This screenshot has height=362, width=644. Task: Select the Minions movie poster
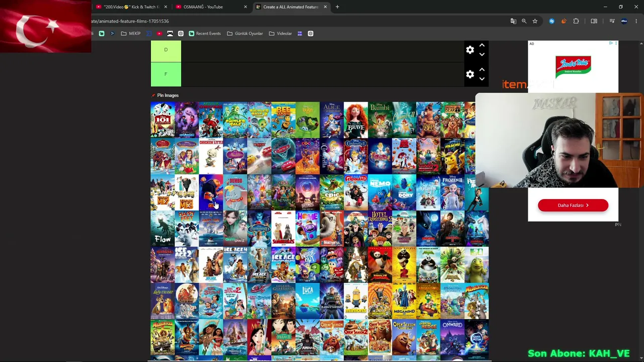tap(356, 301)
